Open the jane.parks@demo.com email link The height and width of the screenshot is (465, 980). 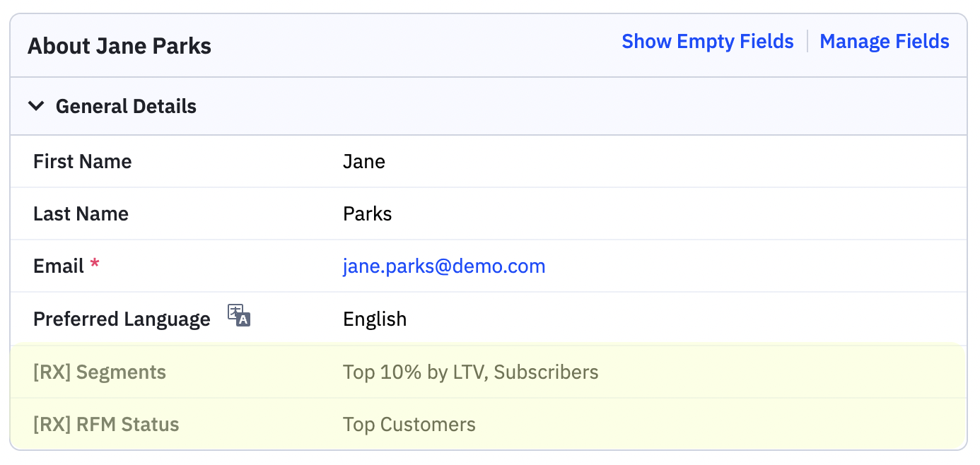tap(444, 266)
